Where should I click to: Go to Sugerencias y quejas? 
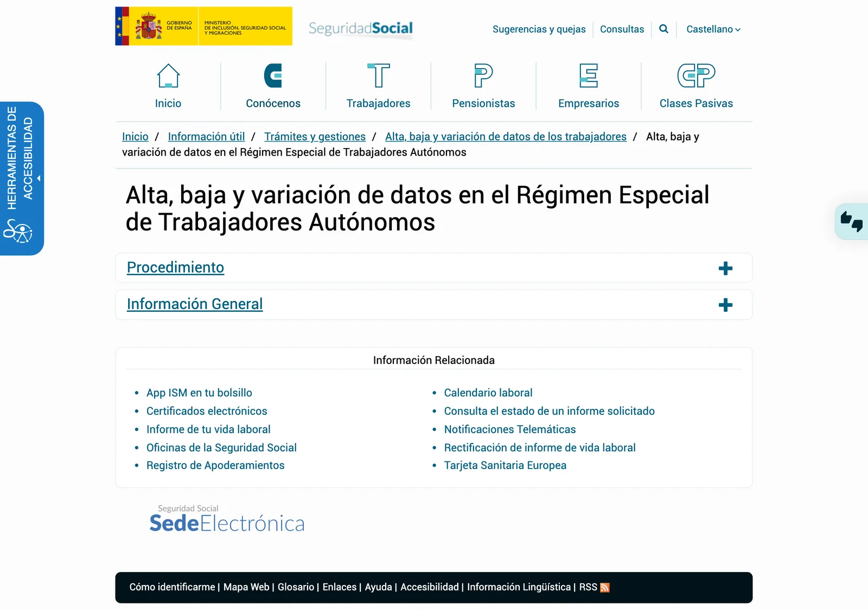(539, 29)
